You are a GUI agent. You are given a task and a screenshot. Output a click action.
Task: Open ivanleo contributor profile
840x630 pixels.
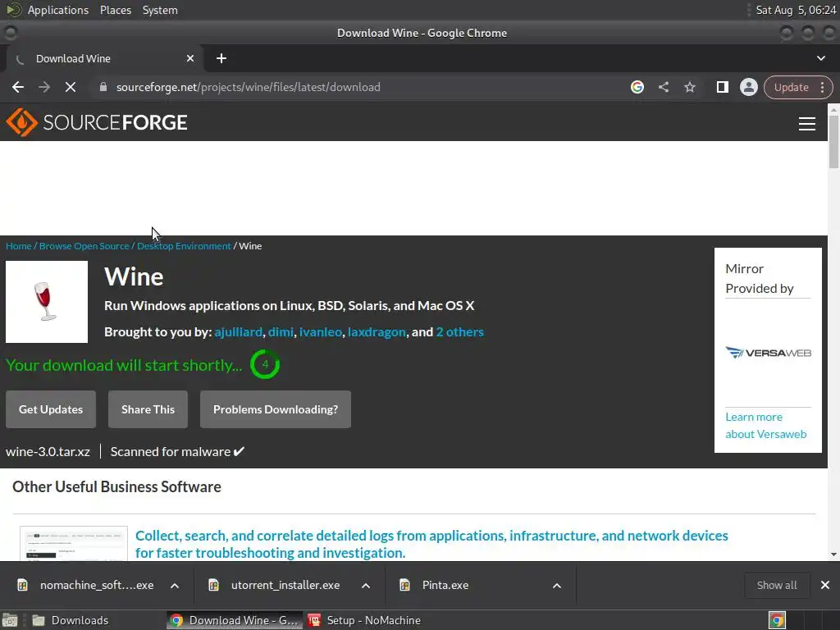[321, 332]
